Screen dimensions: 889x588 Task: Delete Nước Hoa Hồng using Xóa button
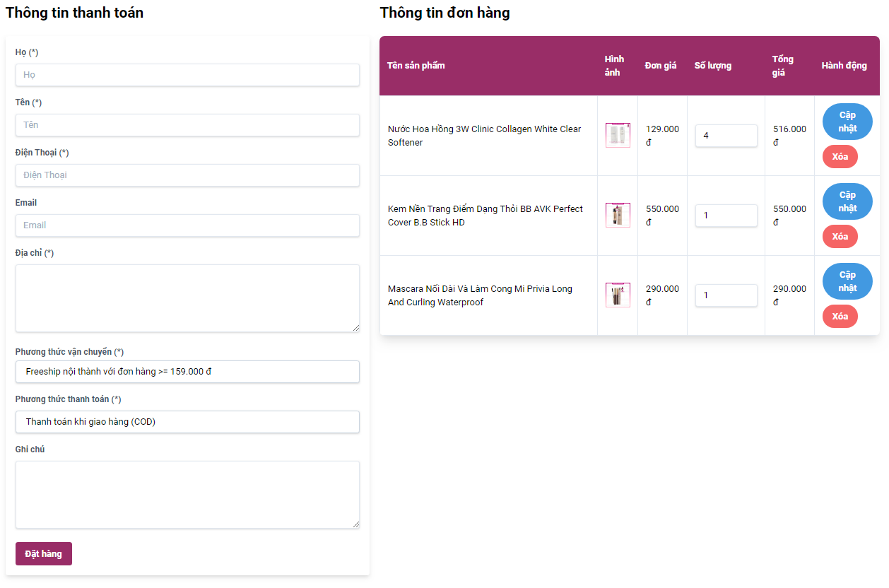840,157
